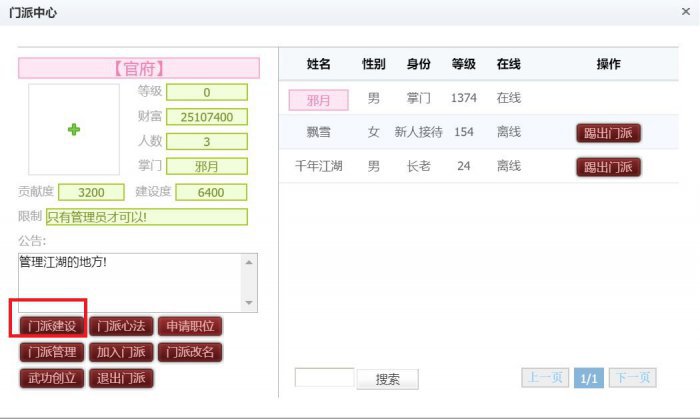Go to next page with 下一页

click(x=632, y=378)
